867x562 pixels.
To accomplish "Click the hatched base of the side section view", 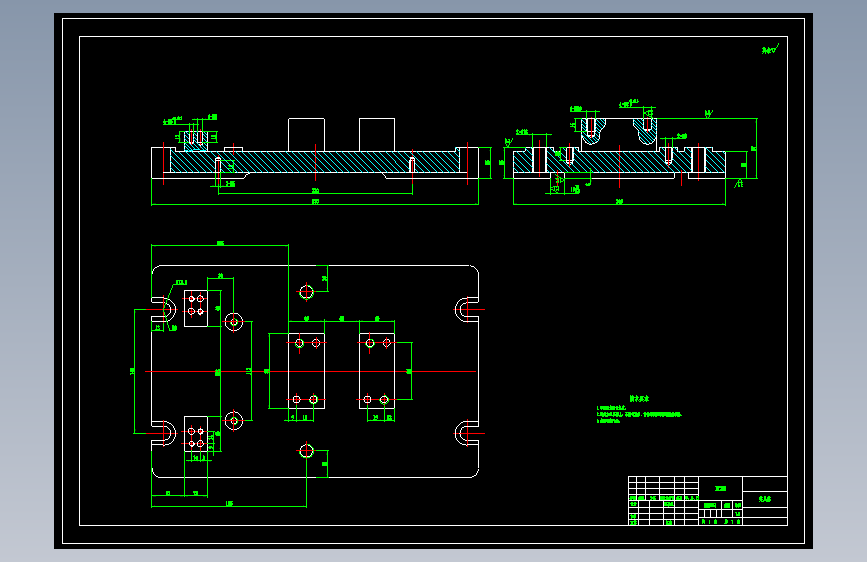I will pos(619,162).
